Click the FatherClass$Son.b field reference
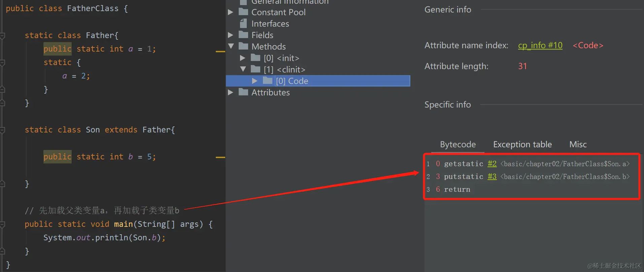The width and height of the screenshot is (644, 272). pyautogui.click(x=565, y=177)
